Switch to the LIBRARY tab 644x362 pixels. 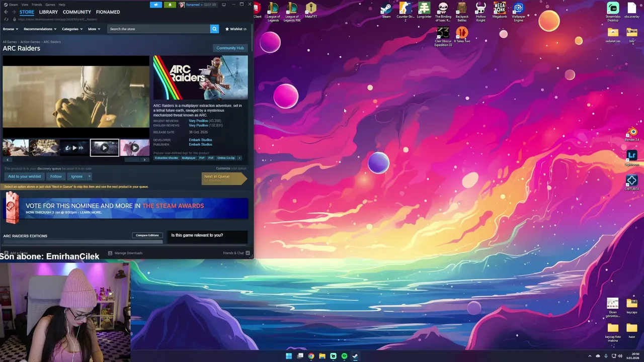pyautogui.click(x=48, y=12)
